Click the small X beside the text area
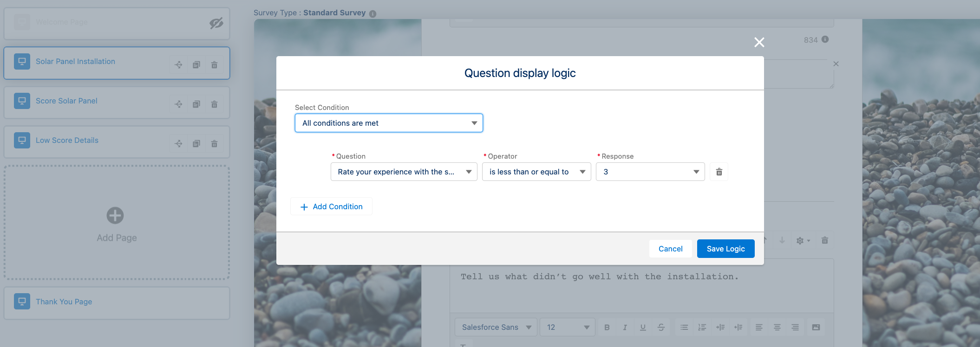This screenshot has height=347, width=980. tap(836, 64)
